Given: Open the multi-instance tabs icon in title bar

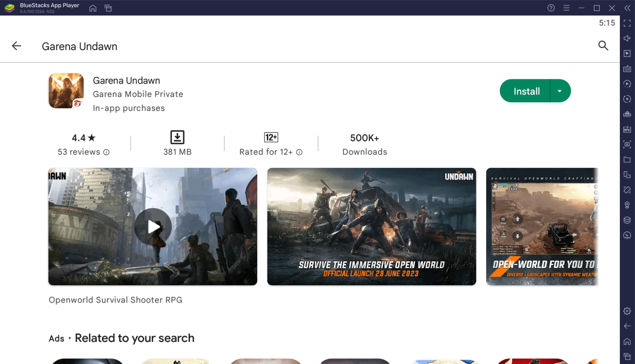Looking at the screenshot, I should tap(108, 8).
